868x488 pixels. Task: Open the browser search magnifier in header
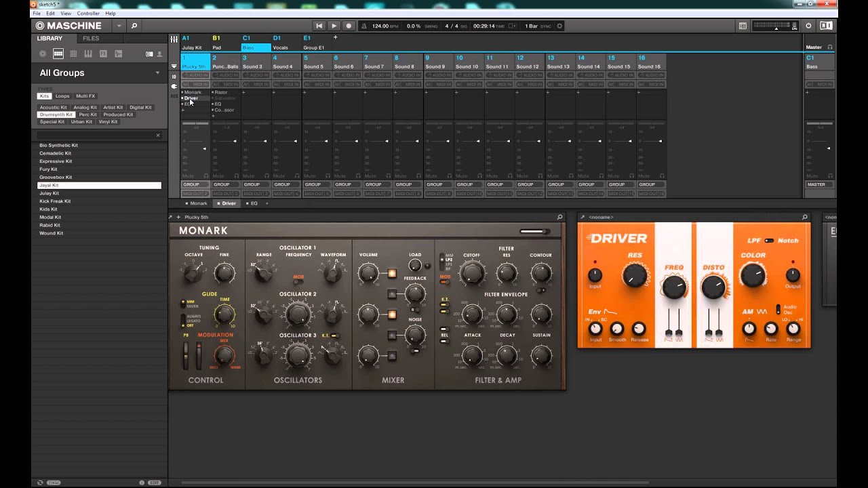[x=134, y=26]
